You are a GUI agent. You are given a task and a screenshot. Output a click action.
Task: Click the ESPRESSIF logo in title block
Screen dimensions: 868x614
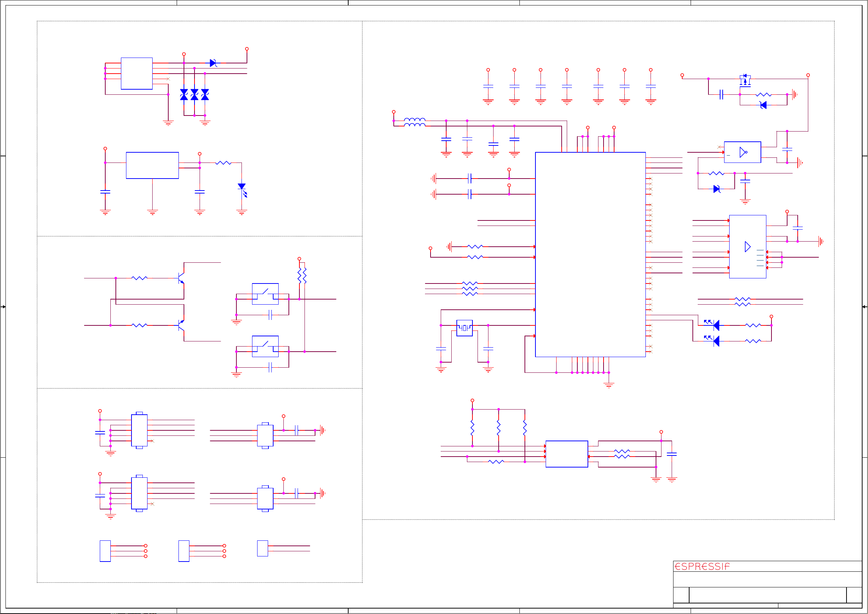coord(702,566)
